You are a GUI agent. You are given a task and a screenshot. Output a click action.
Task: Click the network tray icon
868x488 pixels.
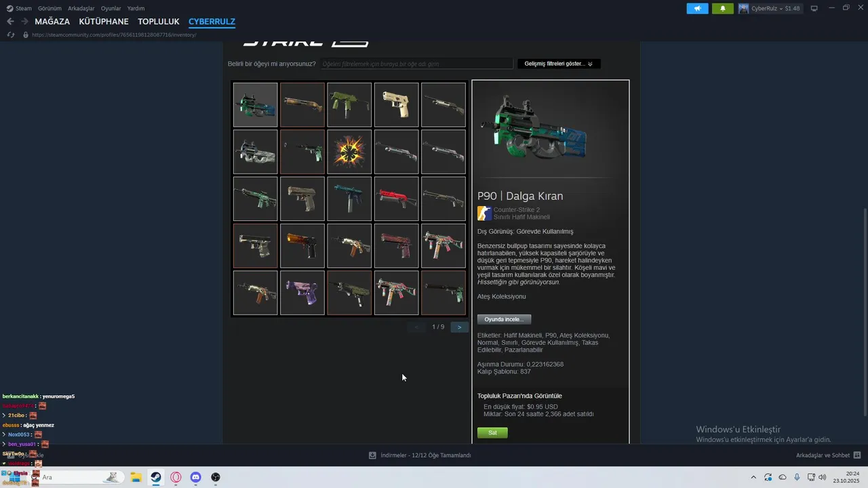[x=811, y=477]
